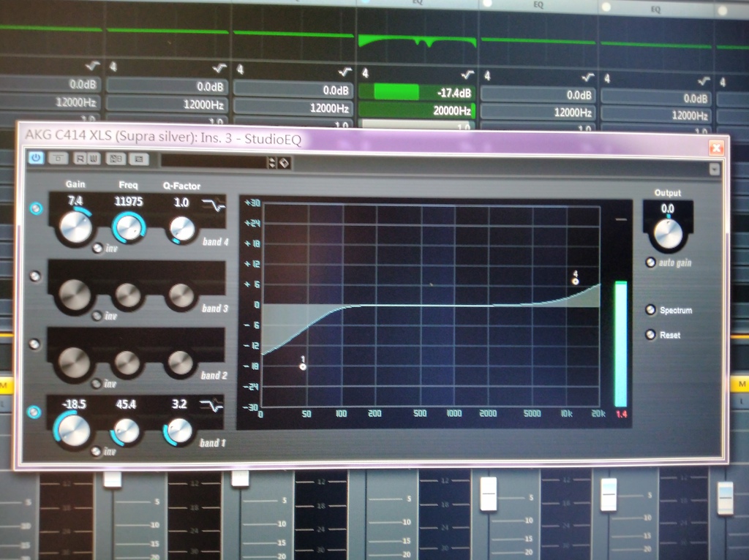Switch the A/B settings comparison button
This screenshot has width=749, height=560.
click(x=116, y=159)
